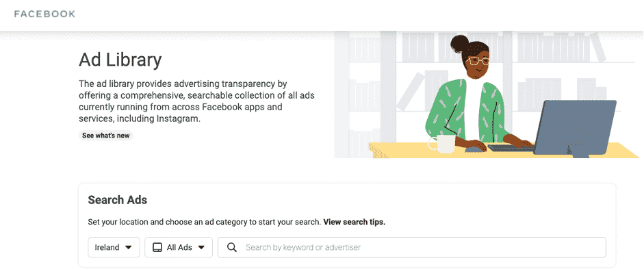Click the monitor icon beside All Ads
This screenshot has height=278, width=644.
click(157, 248)
